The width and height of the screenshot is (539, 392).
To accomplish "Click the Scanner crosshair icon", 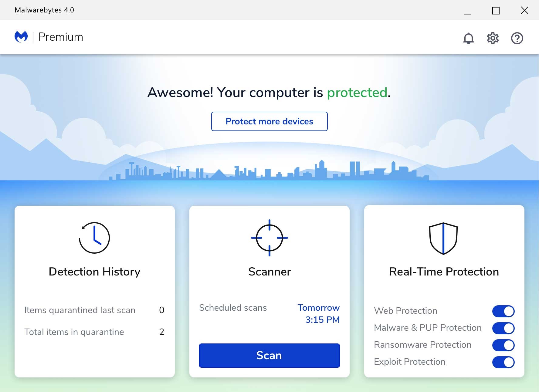I will pos(269,238).
